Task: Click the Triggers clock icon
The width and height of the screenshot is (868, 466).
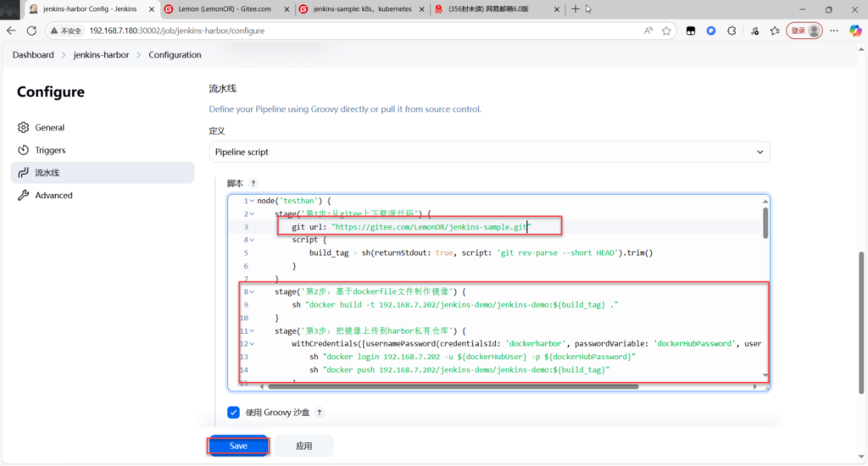Action: [x=24, y=151]
